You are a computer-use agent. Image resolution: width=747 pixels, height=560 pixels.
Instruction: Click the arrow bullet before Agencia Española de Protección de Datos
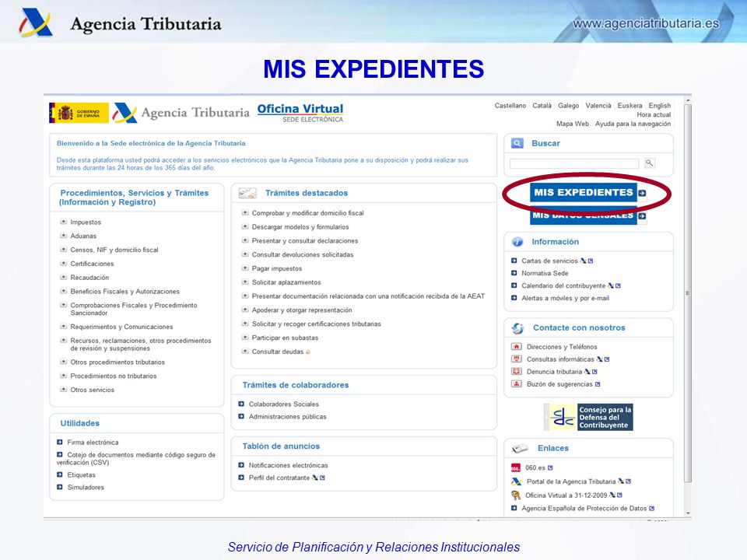(x=514, y=508)
